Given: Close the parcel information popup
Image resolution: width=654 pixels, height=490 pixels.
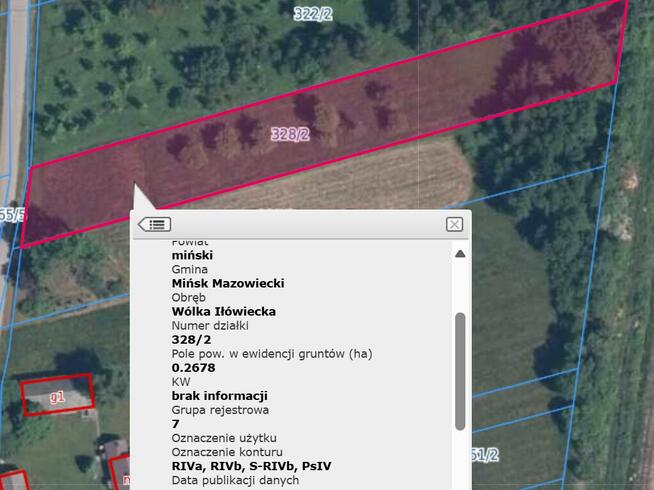Looking at the screenshot, I should pos(454,224).
